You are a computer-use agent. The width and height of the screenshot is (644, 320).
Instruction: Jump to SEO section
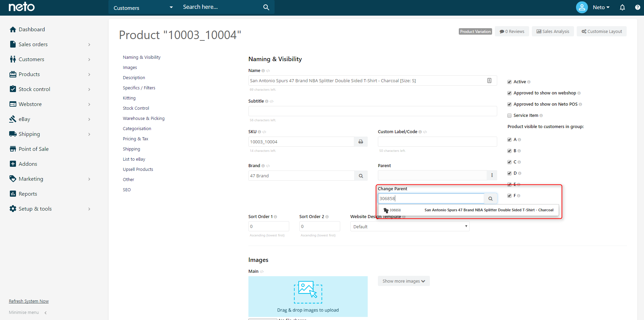[127, 190]
